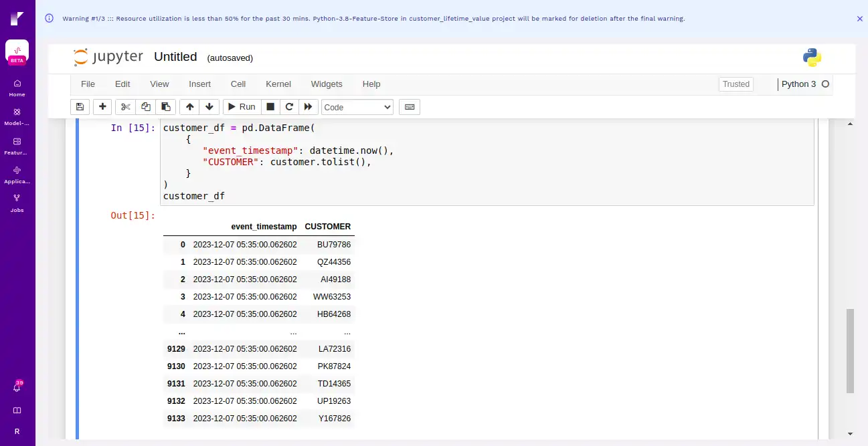Open Jobs in the sidebar
Viewport: 868px width, 446px height.
[17, 203]
